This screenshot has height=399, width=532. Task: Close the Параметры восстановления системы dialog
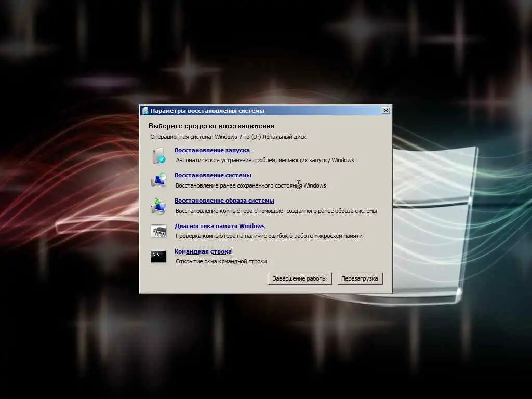pos(386,111)
